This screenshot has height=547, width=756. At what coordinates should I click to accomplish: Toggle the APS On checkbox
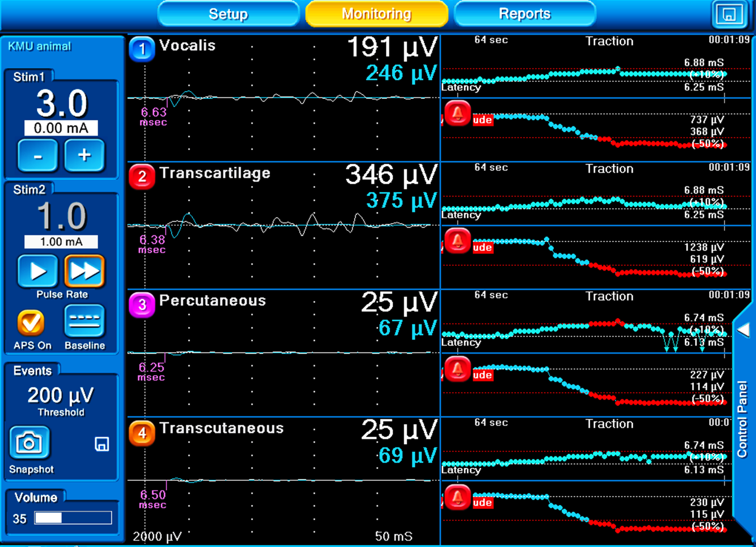[x=31, y=322]
